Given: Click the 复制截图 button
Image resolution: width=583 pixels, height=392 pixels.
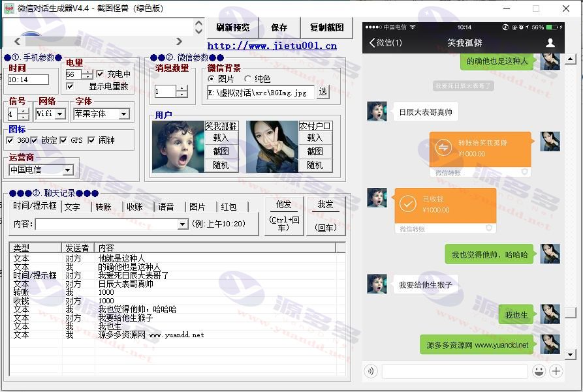Looking at the screenshot, I should (x=327, y=27).
